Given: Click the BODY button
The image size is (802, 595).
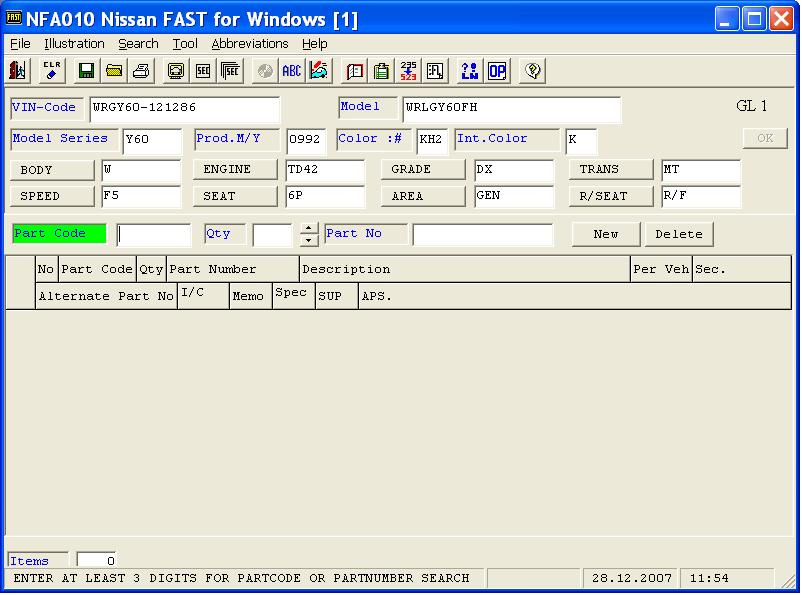Looking at the screenshot, I should pos(52,170).
